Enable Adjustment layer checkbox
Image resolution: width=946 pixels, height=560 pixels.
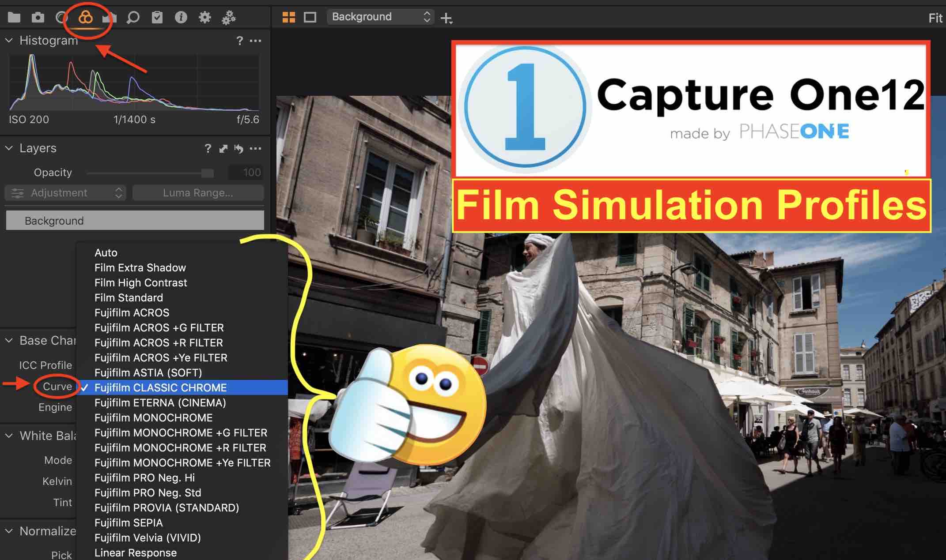pyautogui.click(x=15, y=193)
